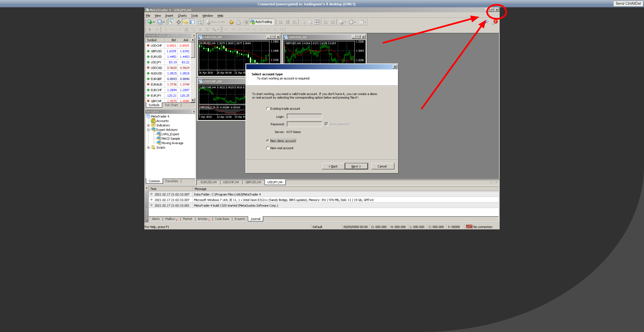
Task: Open the Charts menu
Action: click(x=182, y=16)
